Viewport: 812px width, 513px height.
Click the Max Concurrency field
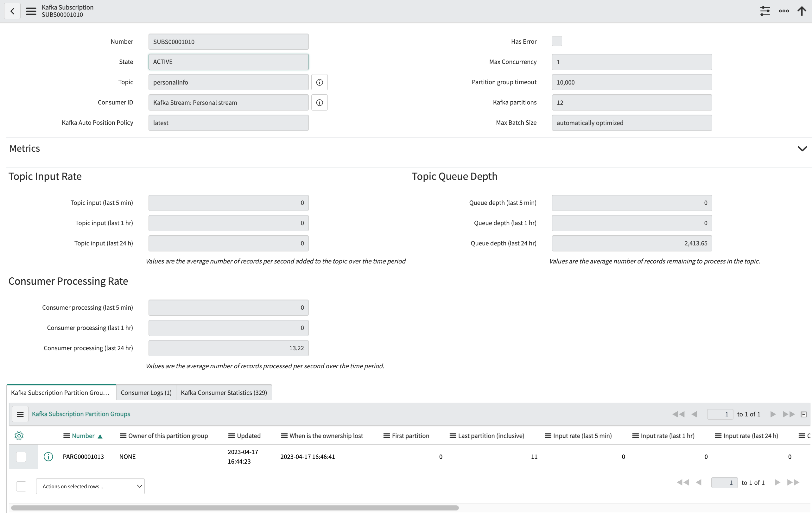point(632,62)
